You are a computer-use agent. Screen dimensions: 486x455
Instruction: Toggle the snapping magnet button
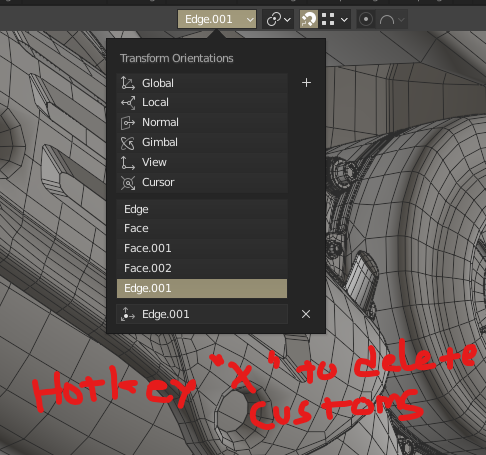coord(308,19)
